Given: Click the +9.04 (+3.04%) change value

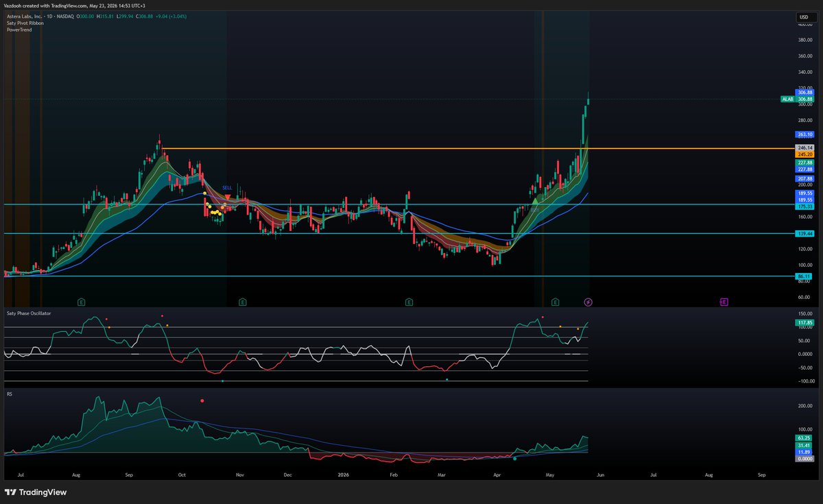Looking at the screenshot, I should click(x=171, y=16).
